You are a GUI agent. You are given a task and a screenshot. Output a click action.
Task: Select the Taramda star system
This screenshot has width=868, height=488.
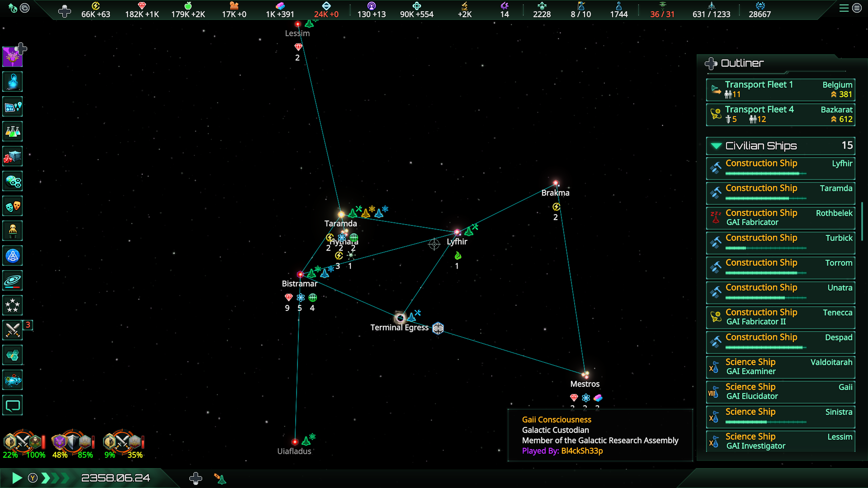[x=341, y=214]
